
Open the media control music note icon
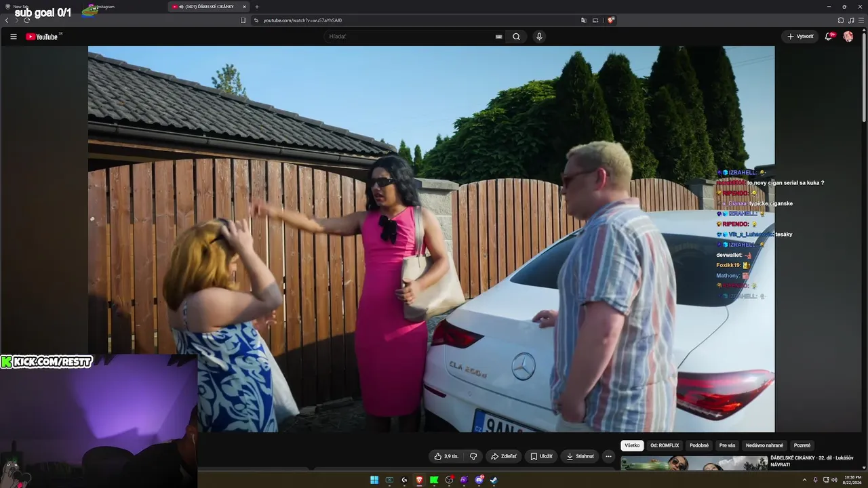[x=851, y=20]
